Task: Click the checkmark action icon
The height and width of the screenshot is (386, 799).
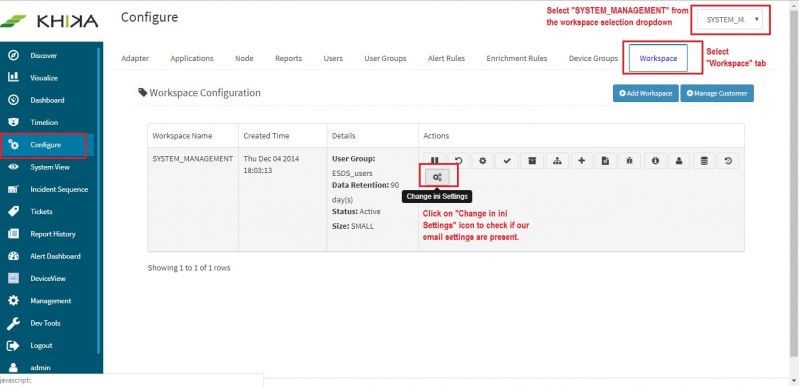Action: click(x=507, y=161)
